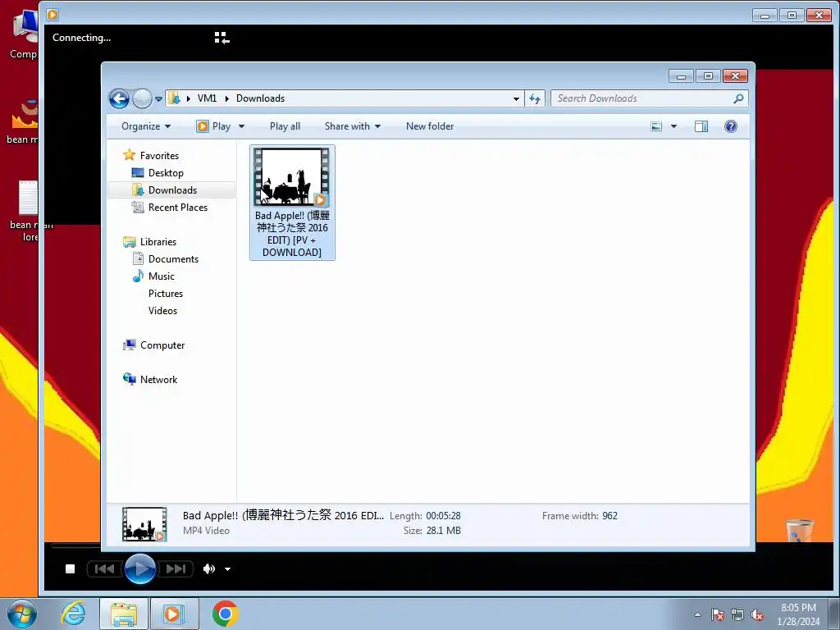Expand the address bar history dropdown
The image size is (840, 630).
tap(516, 98)
